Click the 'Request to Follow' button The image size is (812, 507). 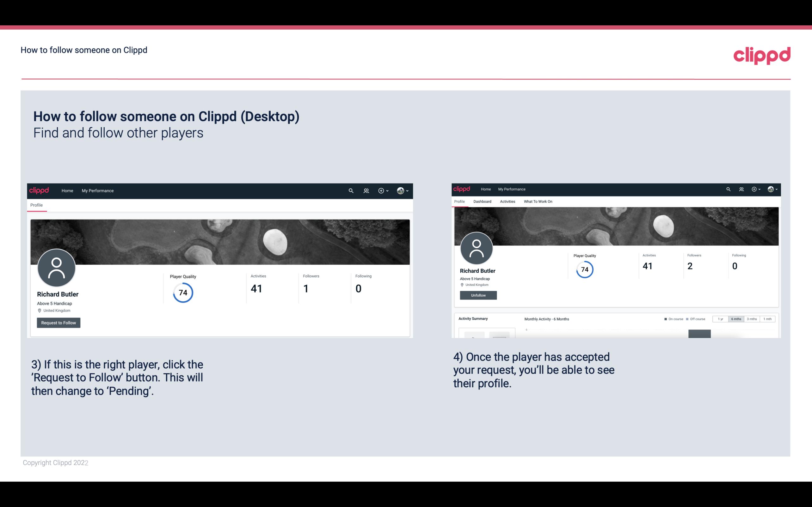pyautogui.click(x=58, y=323)
